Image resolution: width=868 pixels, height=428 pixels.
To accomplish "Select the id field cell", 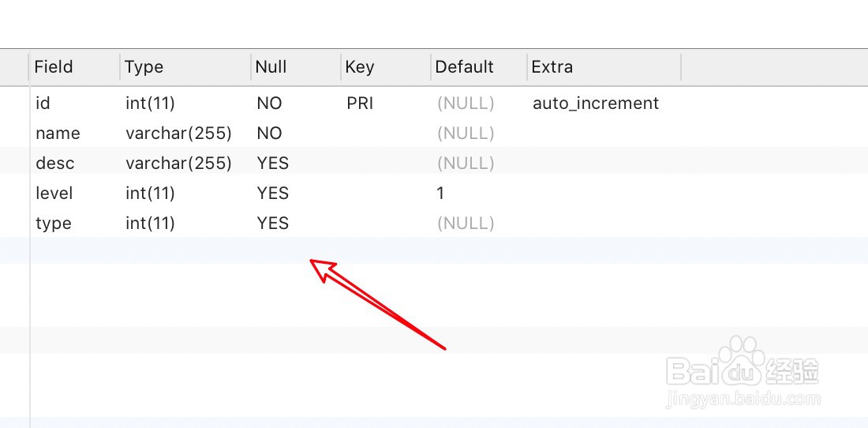I will coord(43,103).
